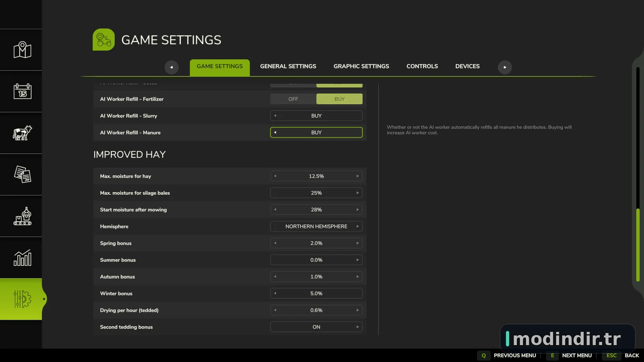Decrease Autumn bonus value

tap(275, 277)
